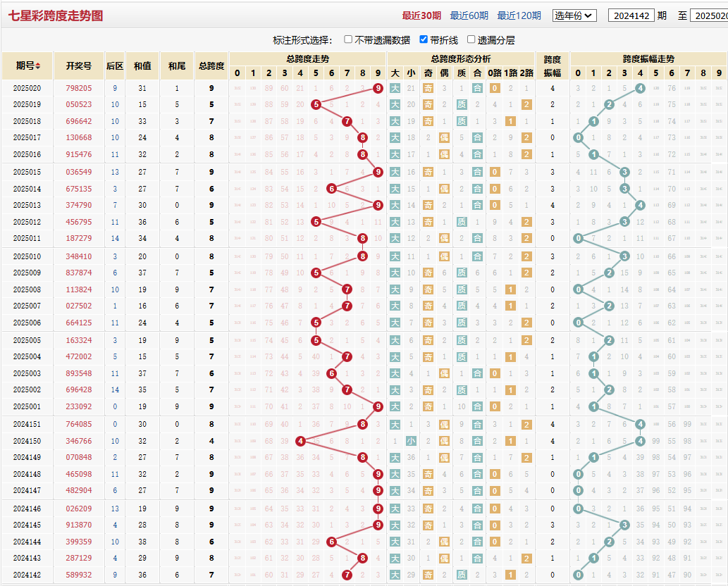Click teal amplitude ball 0 in row 2024142
Screen dimensions: 728x586
pos(578,575)
